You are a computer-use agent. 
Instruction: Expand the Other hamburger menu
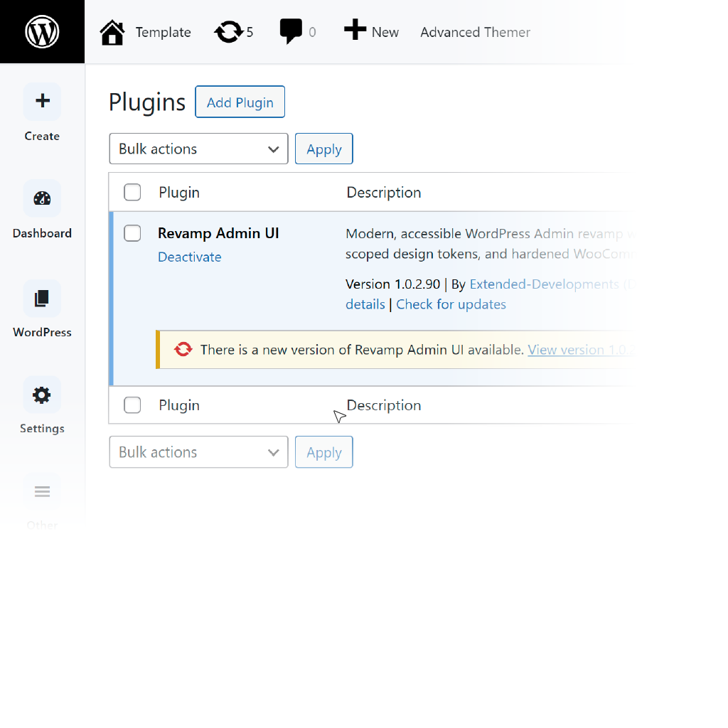42,491
